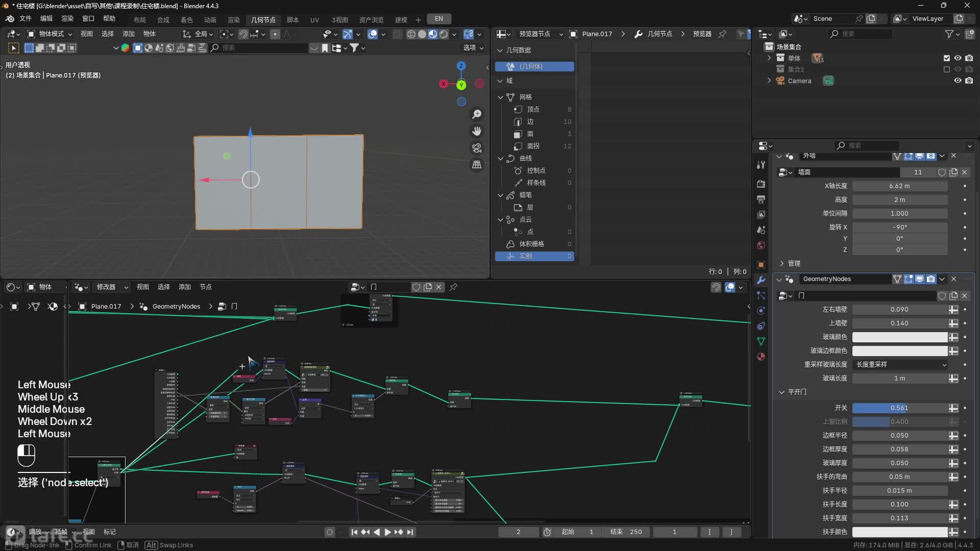Image resolution: width=980 pixels, height=551 pixels.
Task: Toggle 外墙 modifier edit mode display
Action: click(x=908, y=156)
